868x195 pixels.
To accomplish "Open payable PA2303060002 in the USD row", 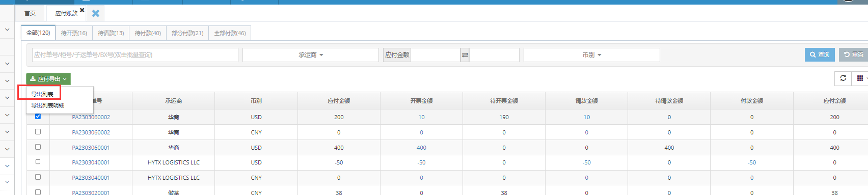I will (91, 117).
